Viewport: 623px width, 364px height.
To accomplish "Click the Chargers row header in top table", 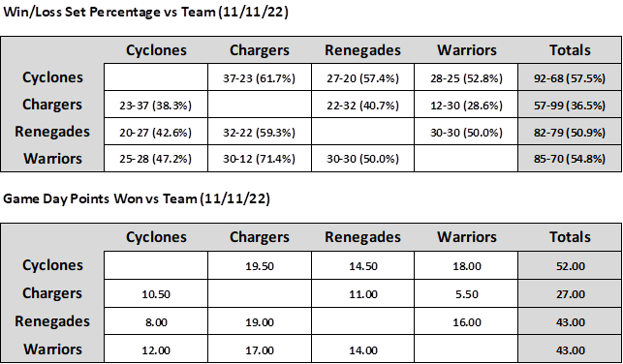I will tap(53, 104).
